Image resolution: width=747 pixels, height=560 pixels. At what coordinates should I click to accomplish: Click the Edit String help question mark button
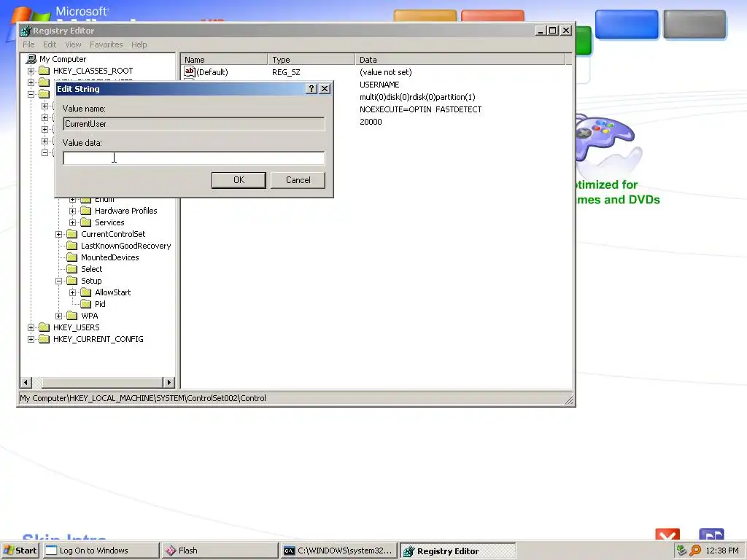(311, 88)
